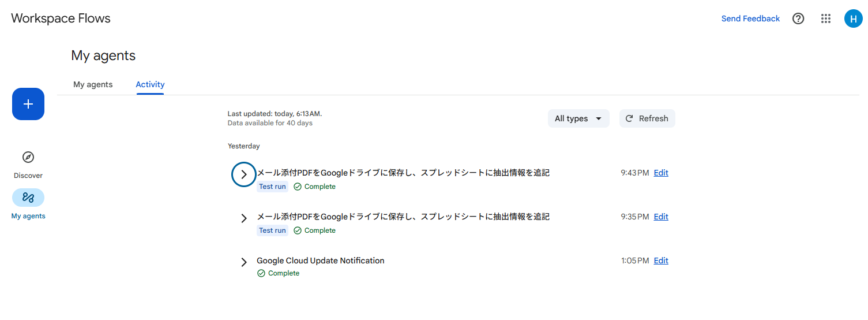Viewport: 868px width, 320px height.
Task: Open the Discover compass icon
Action: pos(28,157)
